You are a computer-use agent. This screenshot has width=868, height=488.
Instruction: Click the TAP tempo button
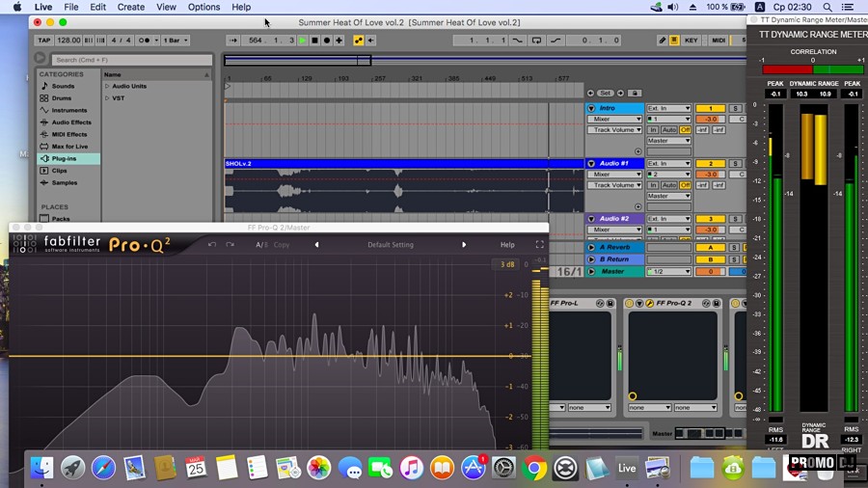click(x=43, y=41)
